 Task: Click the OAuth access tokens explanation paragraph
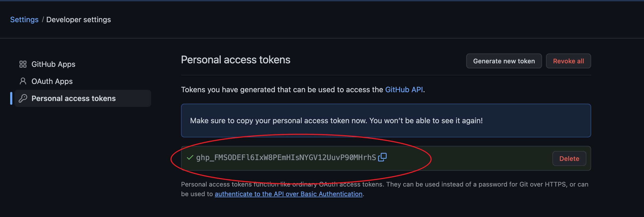385,189
